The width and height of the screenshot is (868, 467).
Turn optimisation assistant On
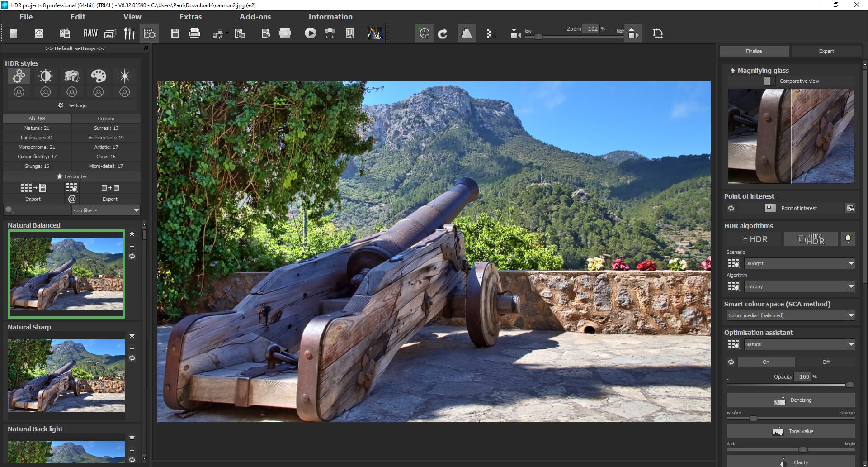click(766, 362)
